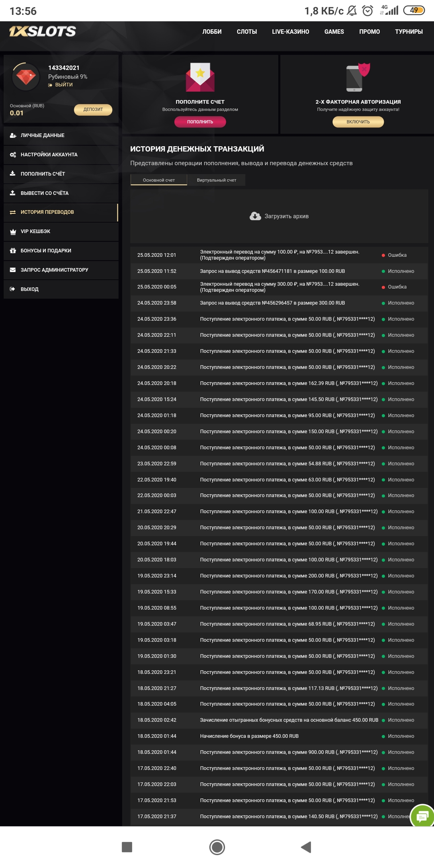Tap the battery indicator in status bar
Viewport: 434px width, 868px height.
click(x=414, y=10)
